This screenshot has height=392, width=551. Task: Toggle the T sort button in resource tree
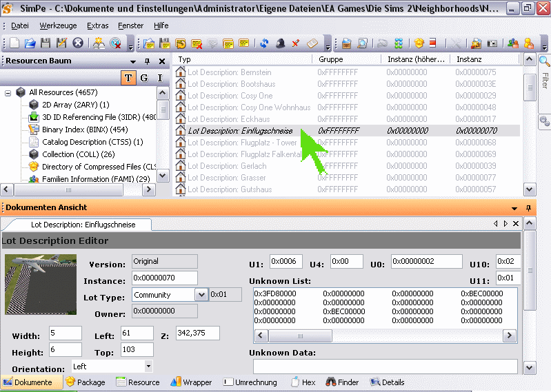point(128,78)
